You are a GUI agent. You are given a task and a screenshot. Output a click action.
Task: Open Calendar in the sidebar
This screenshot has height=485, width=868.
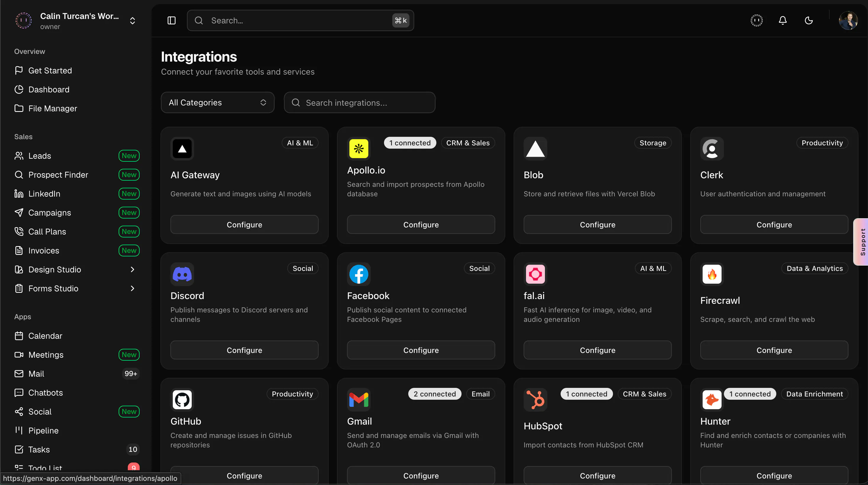[77, 336]
